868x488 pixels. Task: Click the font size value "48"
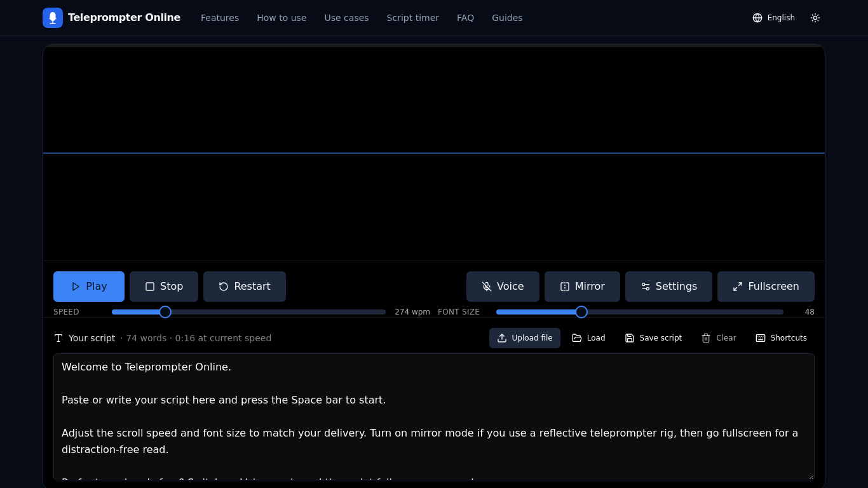(x=810, y=312)
